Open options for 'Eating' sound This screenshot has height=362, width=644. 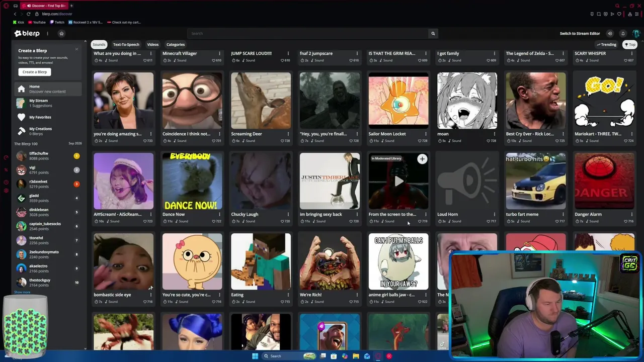tap(288, 295)
